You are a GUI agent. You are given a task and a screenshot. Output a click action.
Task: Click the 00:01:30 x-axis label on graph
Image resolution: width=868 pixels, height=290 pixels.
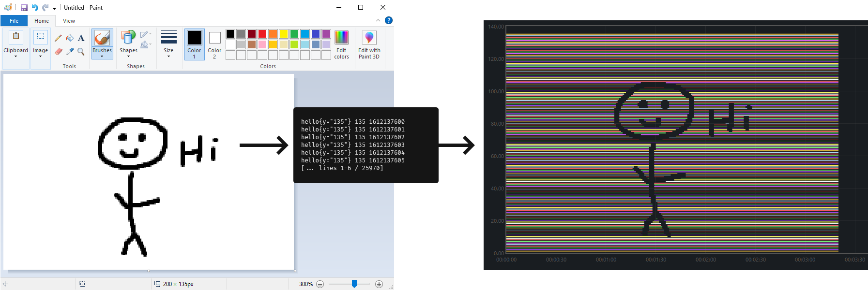pos(656,260)
